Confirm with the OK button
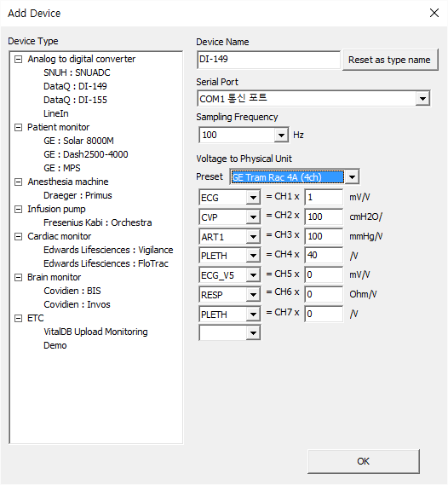Screen dimensions: 448x485 tap(364, 461)
